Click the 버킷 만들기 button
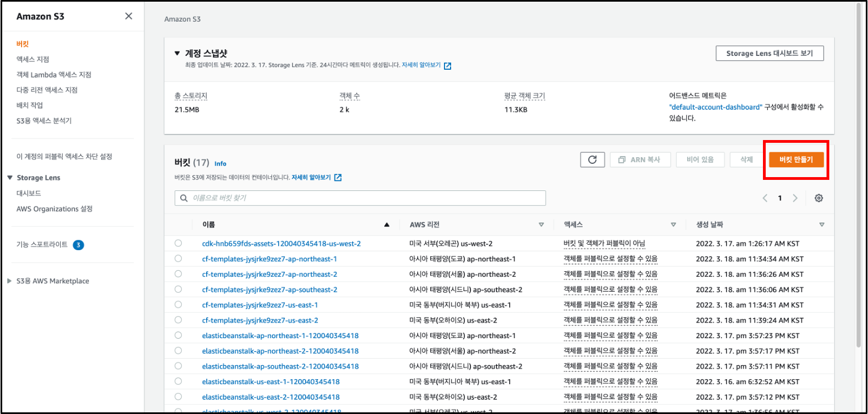 coord(796,159)
